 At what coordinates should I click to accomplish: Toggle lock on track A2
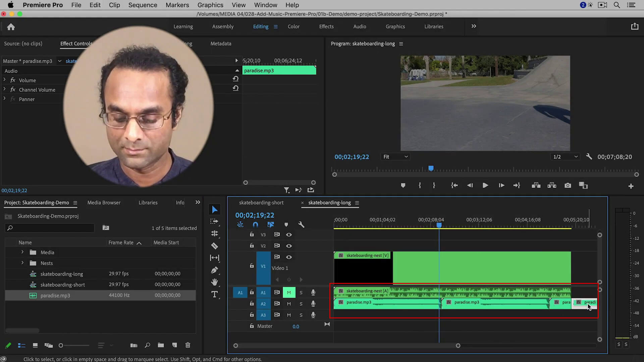coord(252,303)
